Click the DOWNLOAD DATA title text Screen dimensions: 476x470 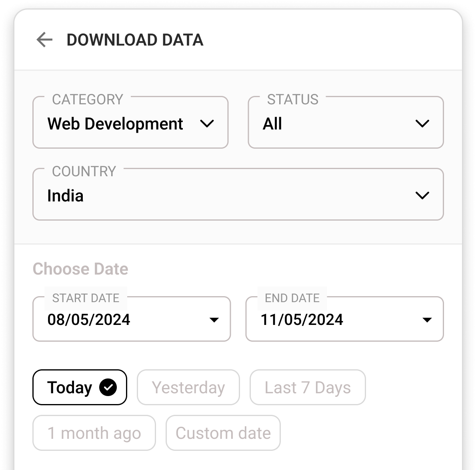click(135, 40)
